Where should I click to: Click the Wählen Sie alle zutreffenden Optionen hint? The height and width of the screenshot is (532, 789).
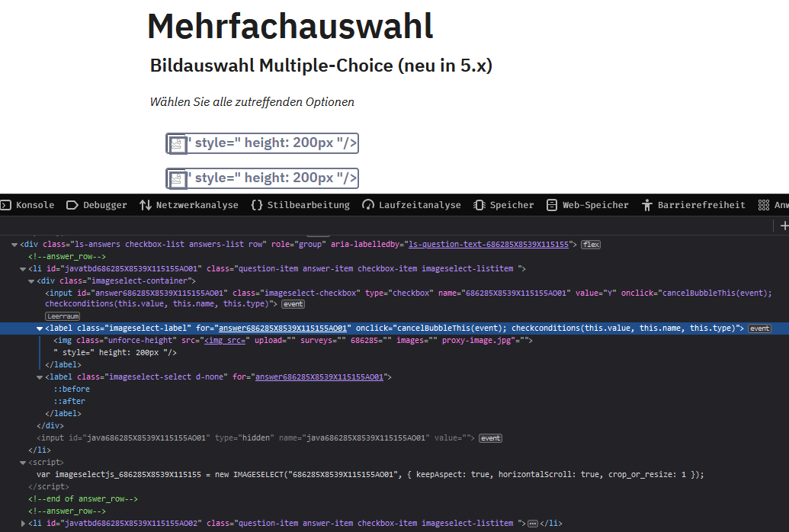[252, 102]
